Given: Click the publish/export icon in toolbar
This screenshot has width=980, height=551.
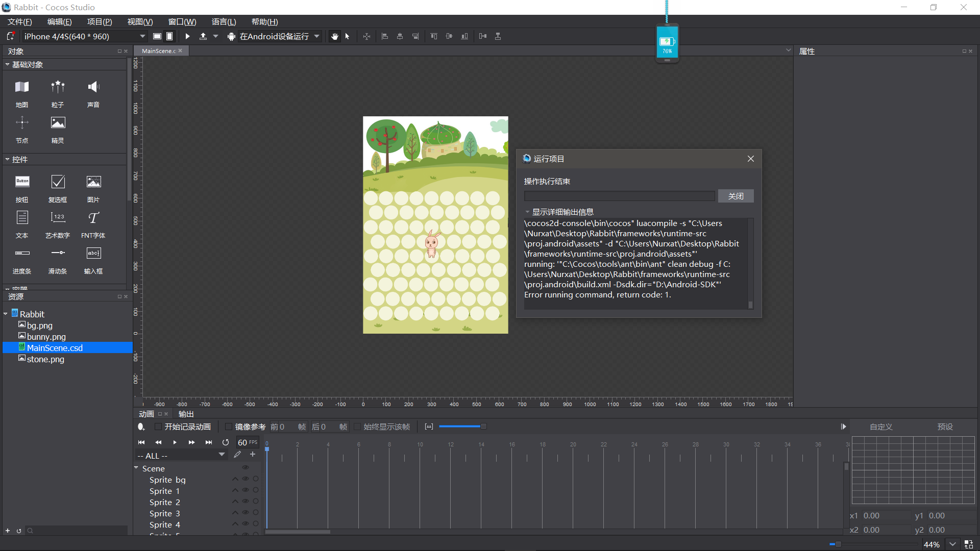Looking at the screenshot, I should 203,36.
